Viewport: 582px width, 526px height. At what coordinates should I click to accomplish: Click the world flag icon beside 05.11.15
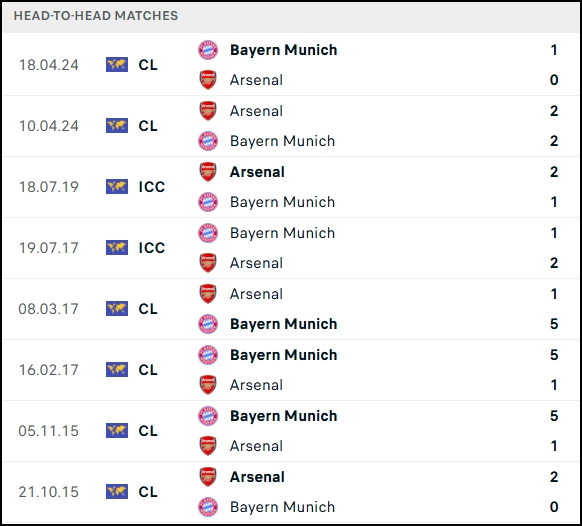(x=117, y=431)
